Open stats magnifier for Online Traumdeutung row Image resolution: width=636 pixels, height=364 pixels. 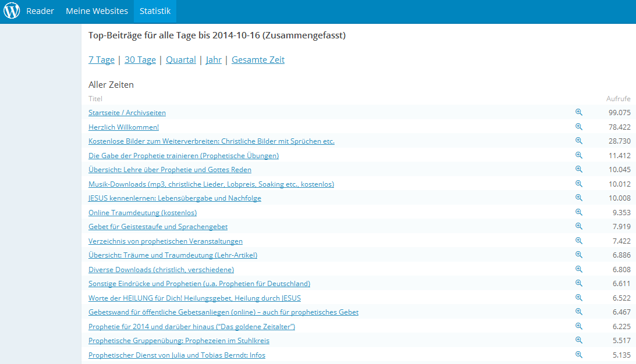[x=579, y=212]
